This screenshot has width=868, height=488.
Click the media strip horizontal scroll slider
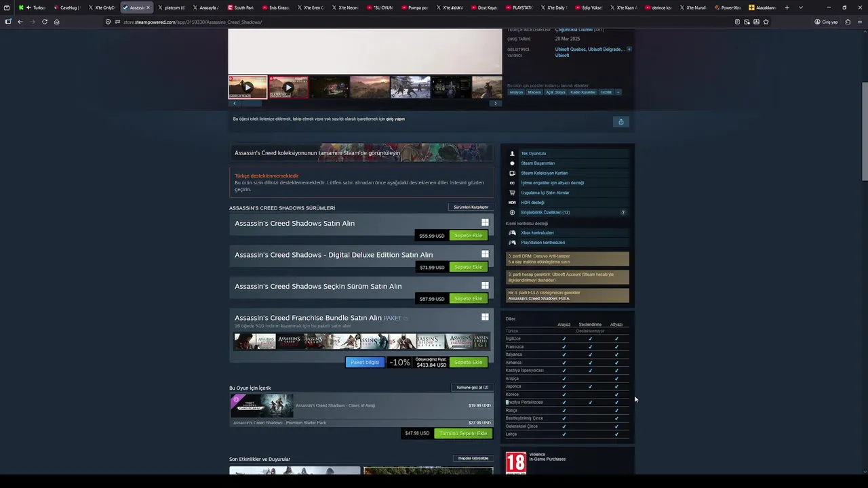click(x=252, y=104)
